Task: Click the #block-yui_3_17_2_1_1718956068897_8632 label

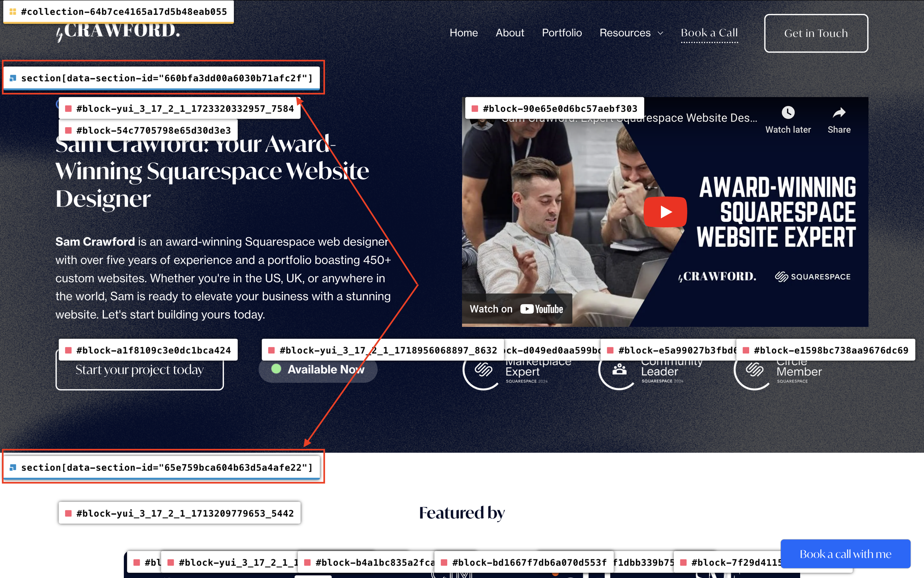Action: pos(383,350)
